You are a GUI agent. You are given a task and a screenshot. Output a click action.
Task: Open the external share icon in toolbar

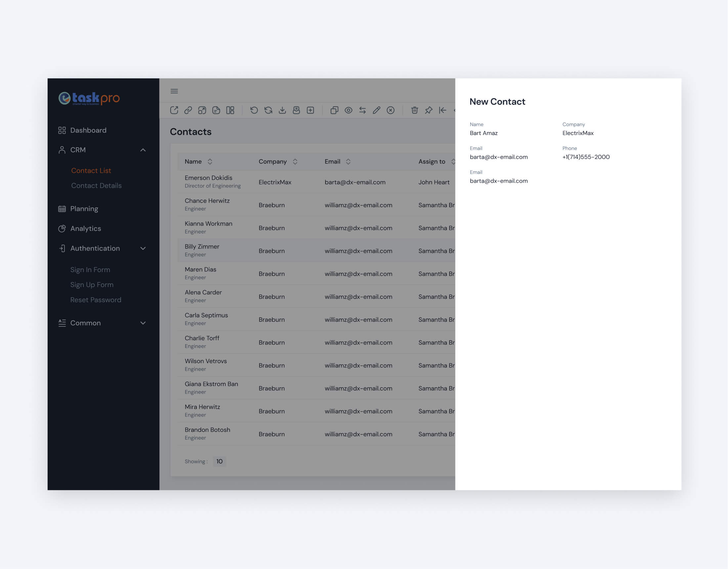tap(174, 110)
